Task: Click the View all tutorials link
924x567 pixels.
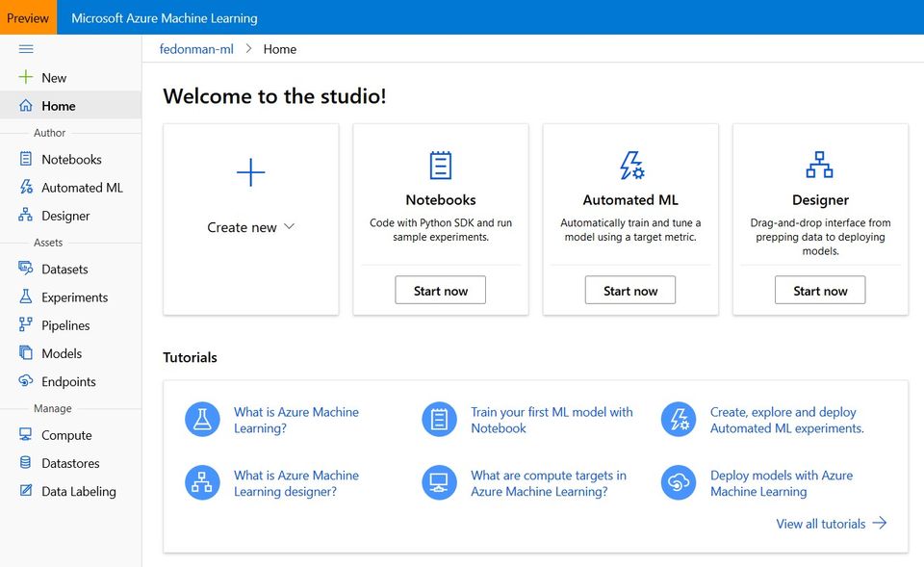Action: pyautogui.click(x=820, y=524)
